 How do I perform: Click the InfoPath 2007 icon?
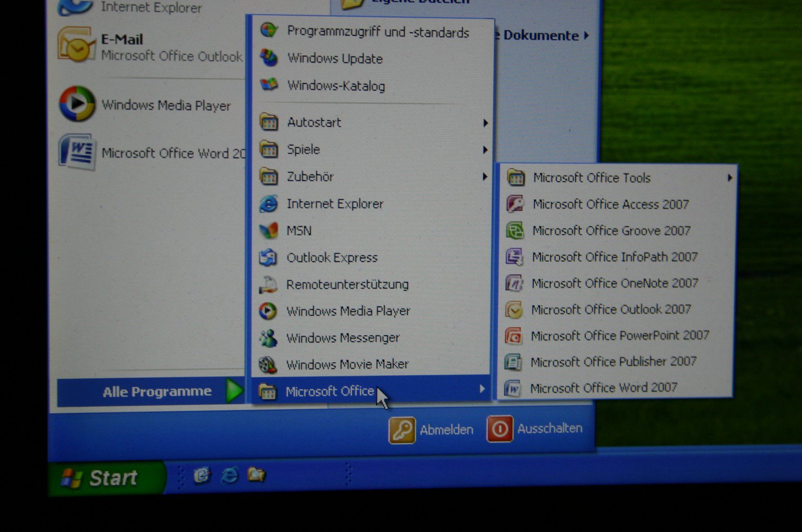(515, 257)
